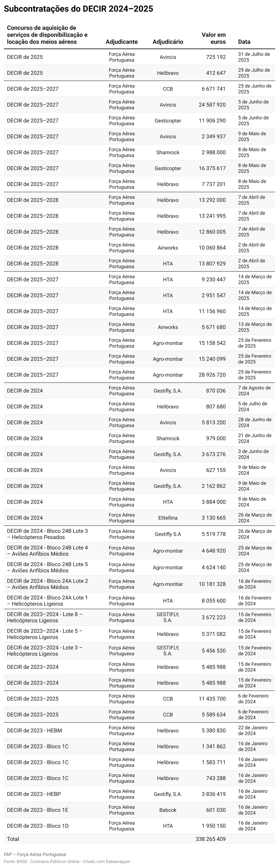The height and width of the screenshot is (868, 279).
Task: Click the 28 926 720 value cell
Action: [212, 375]
